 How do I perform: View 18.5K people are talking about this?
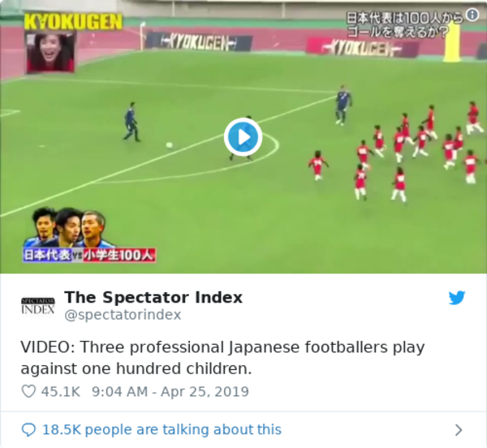coord(162,429)
